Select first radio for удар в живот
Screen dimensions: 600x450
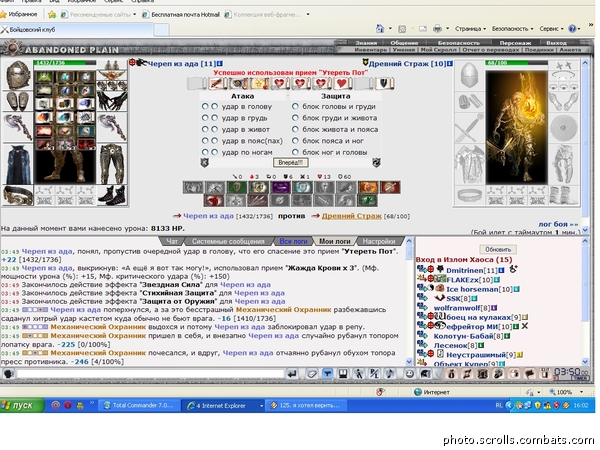click(205, 129)
